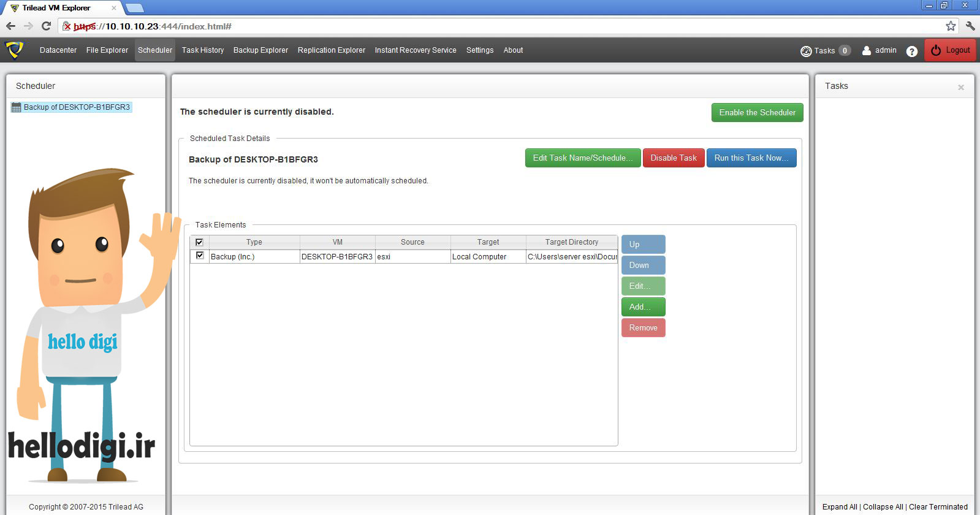Enable the Scheduler
The height and width of the screenshot is (515, 980).
758,112
